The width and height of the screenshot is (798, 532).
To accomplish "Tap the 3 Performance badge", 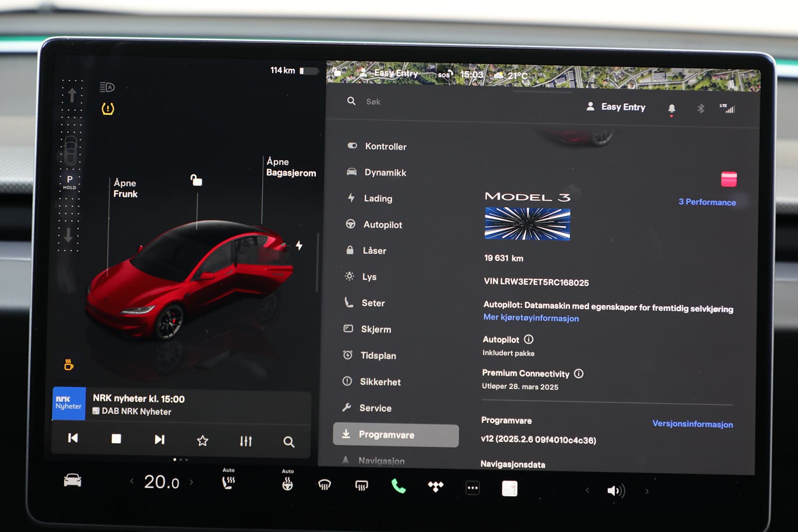I will 707,202.
